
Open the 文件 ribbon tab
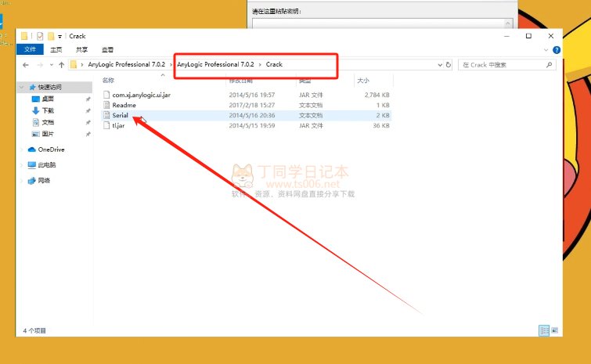[30, 49]
